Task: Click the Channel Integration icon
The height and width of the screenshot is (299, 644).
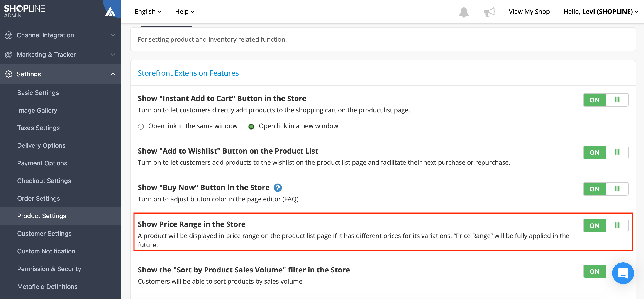Action: tap(8, 35)
